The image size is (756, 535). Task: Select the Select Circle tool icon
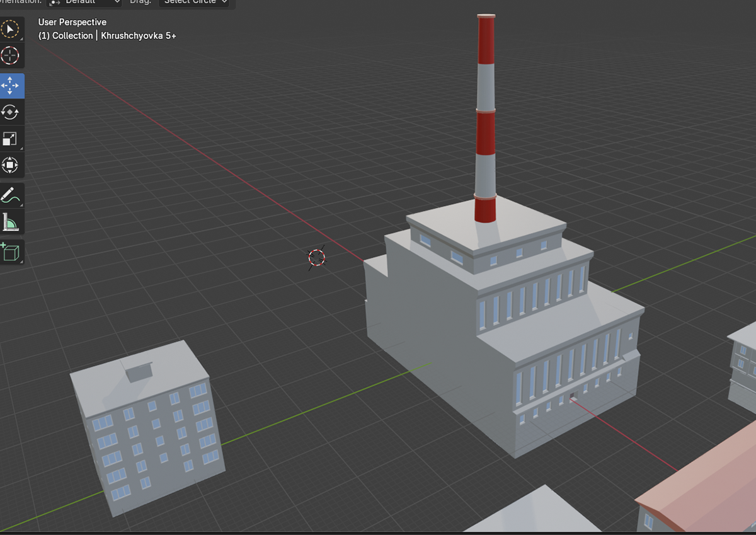pos(10,29)
